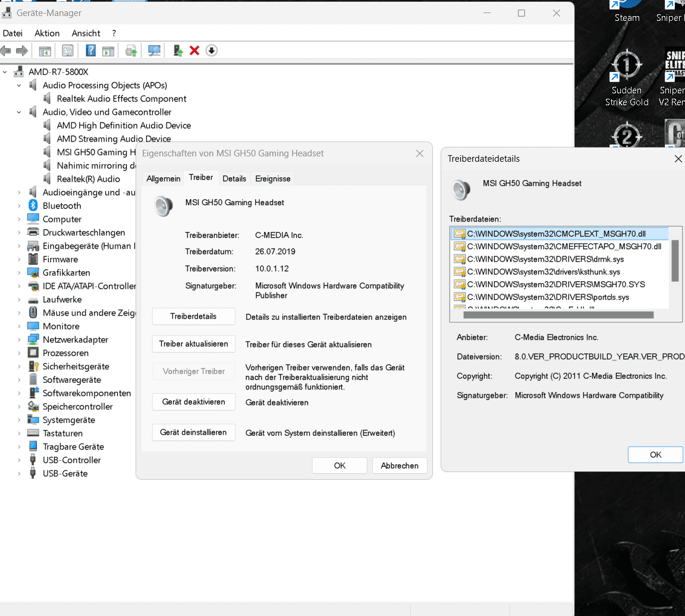Click the Grafikkarten category icon
685x616 pixels.
pos(33,272)
